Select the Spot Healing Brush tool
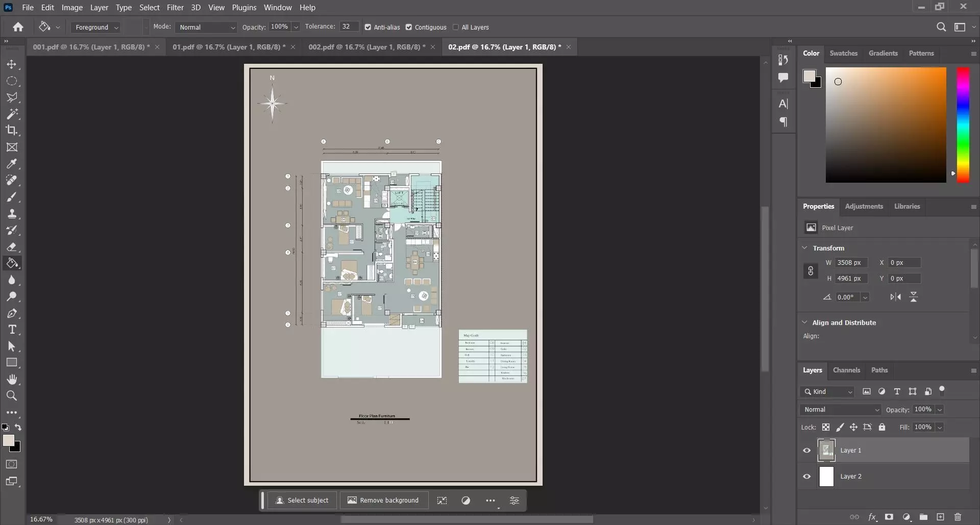This screenshot has height=525, width=980. (x=12, y=180)
